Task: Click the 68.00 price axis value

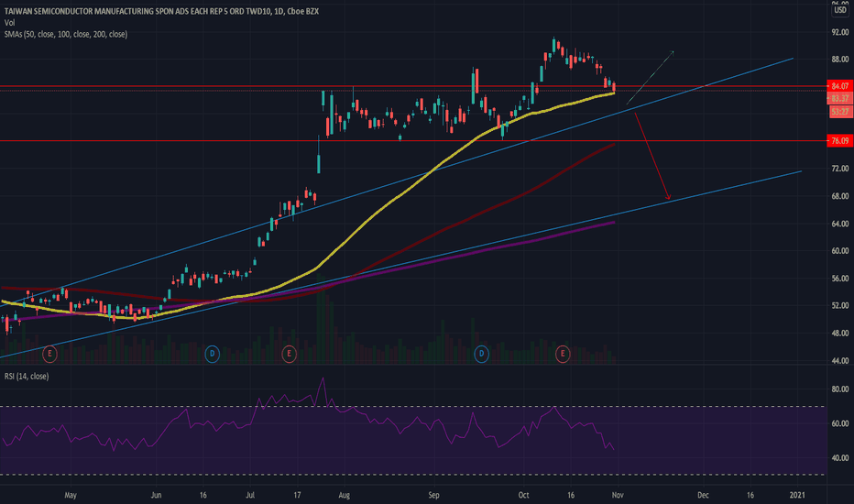Action: coord(840,195)
